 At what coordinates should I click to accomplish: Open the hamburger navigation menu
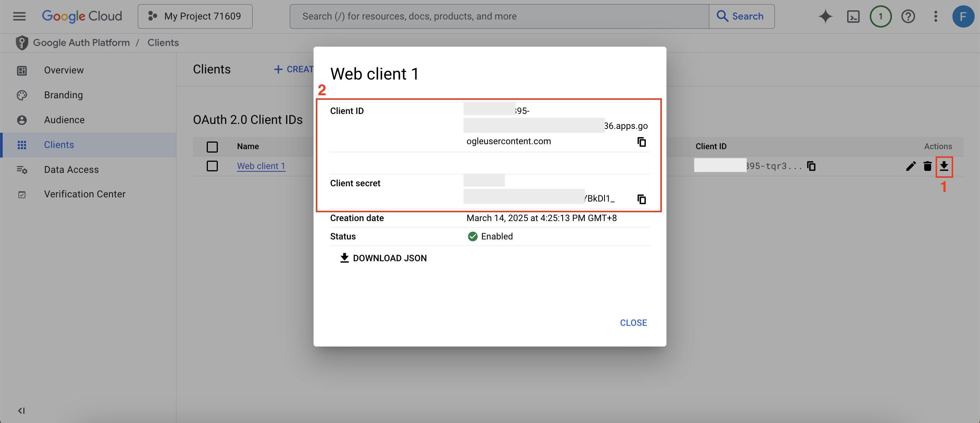pyautogui.click(x=19, y=16)
